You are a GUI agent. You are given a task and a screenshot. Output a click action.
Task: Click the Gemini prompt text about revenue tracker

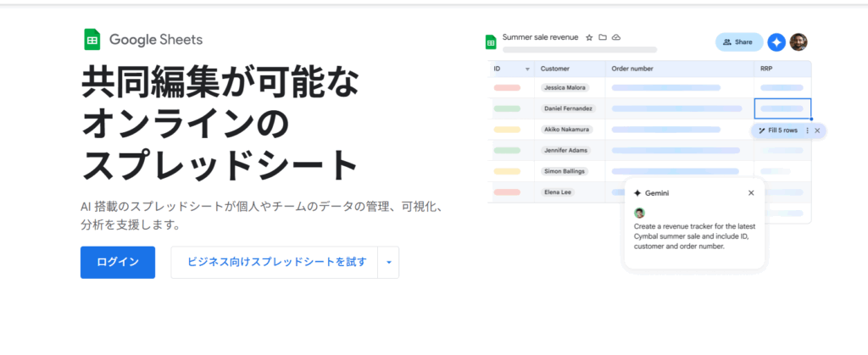pos(695,236)
